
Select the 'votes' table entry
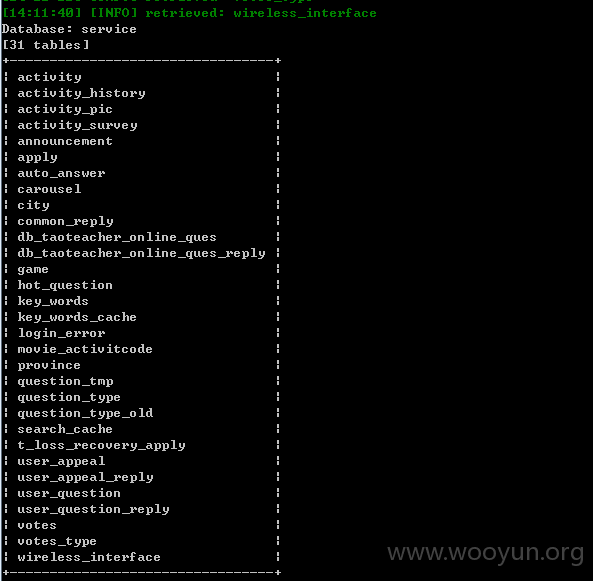coord(37,525)
